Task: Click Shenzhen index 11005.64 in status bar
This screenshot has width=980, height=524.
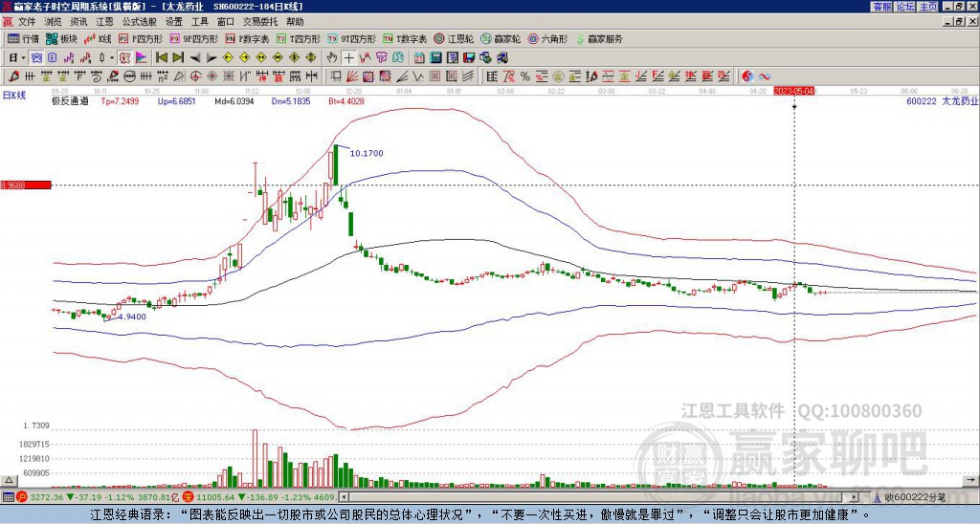Action: (214, 497)
